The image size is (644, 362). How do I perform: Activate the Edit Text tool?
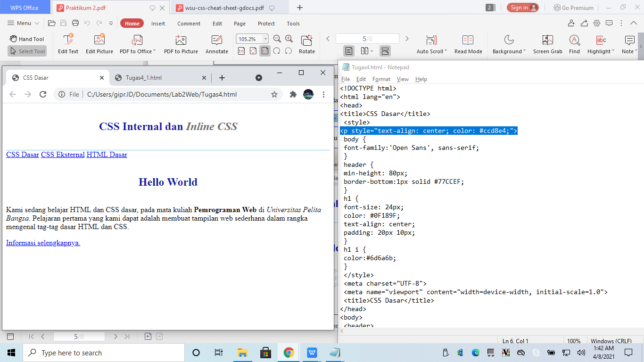[68, 44]
